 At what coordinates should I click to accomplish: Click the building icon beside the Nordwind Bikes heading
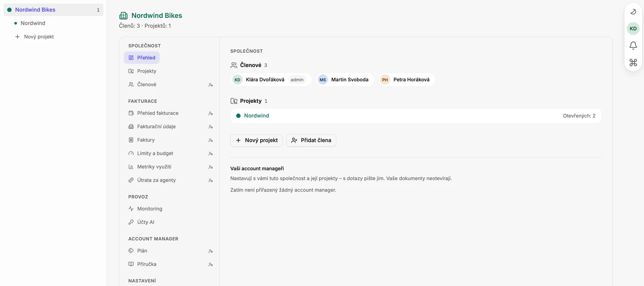[x=123, y=16]
